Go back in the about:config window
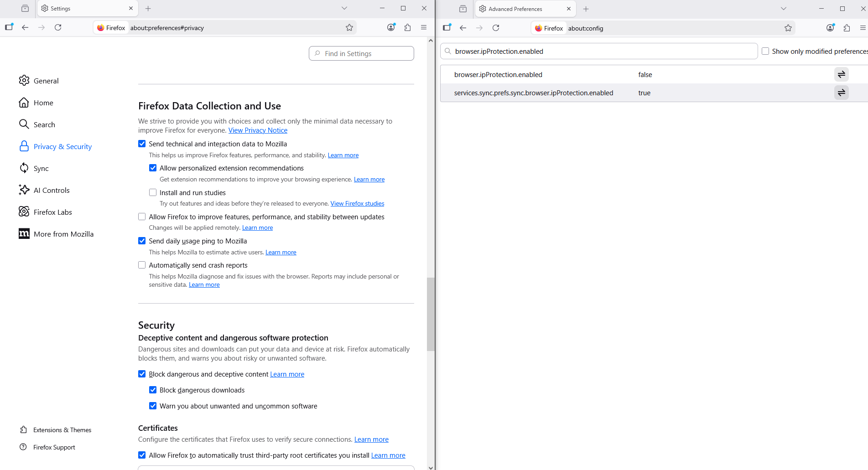The height and width of the screenshot is (470, 868). [x=463, y=28]
